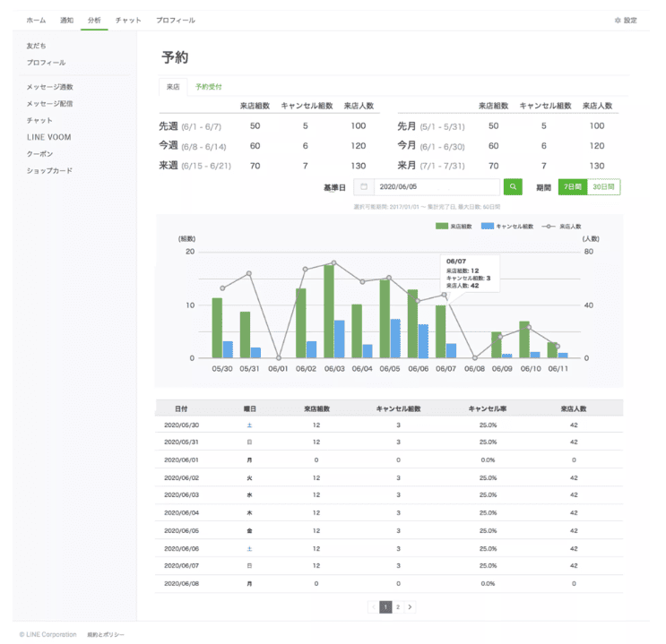
Task: Toggle 来店人数 line legend marker
Action: click(549, 227)
